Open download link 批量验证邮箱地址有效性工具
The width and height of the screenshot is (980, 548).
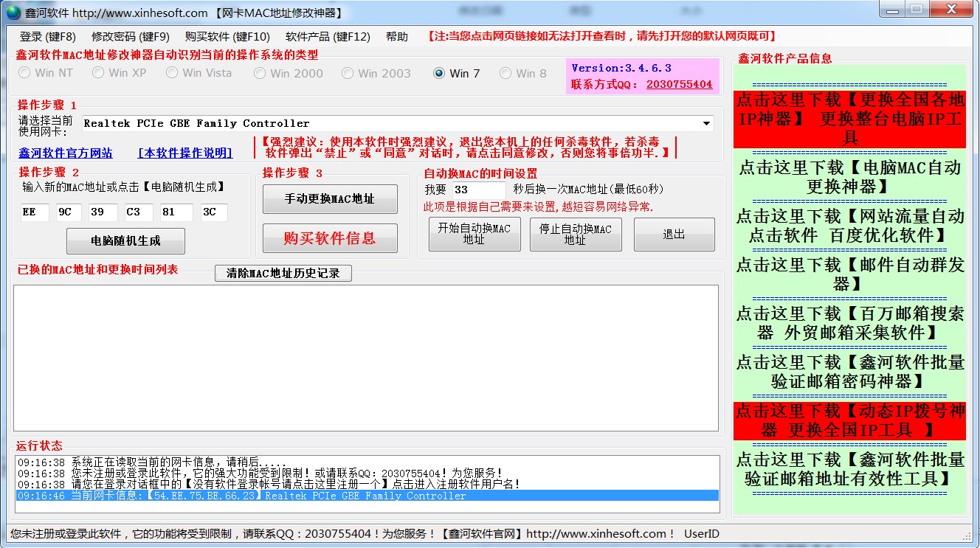tap(849, 469)
